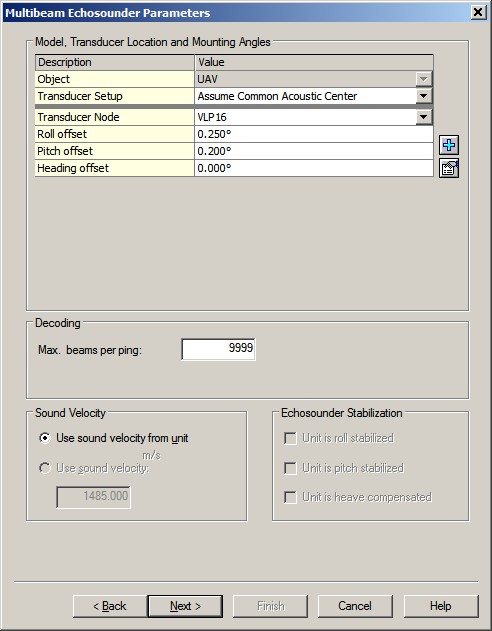Screen dimensions: 492x631
Task: Open the Object dropdown showing UAV
Action: (x=424, y=79)
